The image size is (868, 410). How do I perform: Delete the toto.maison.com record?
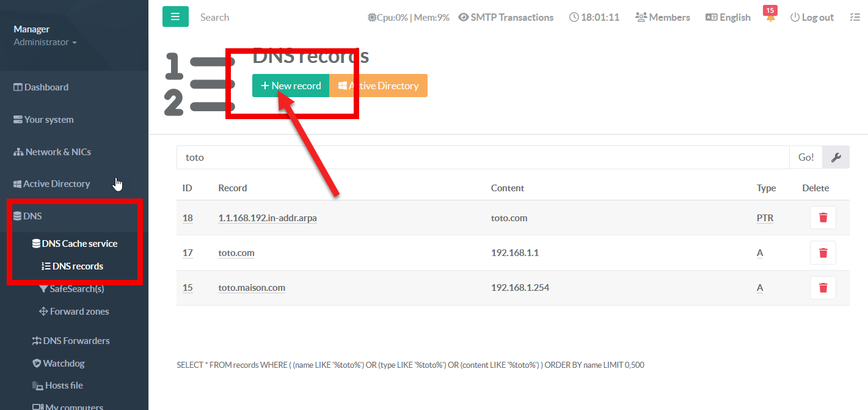[823, 288]
